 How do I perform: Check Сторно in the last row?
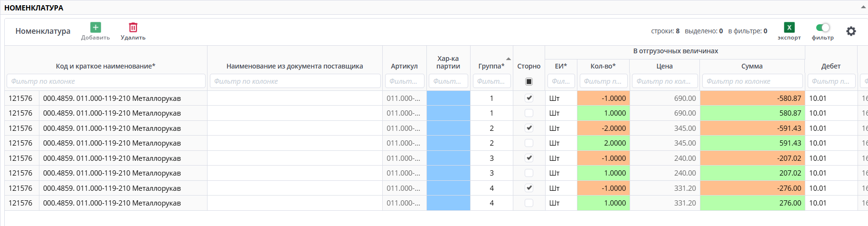pos(529,203)
